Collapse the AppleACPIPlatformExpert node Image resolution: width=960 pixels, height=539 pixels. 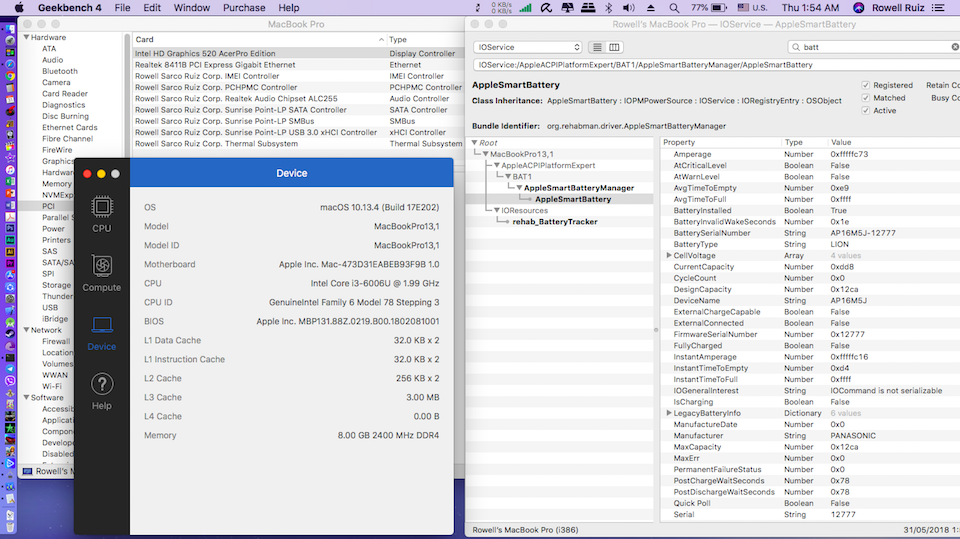497,165
